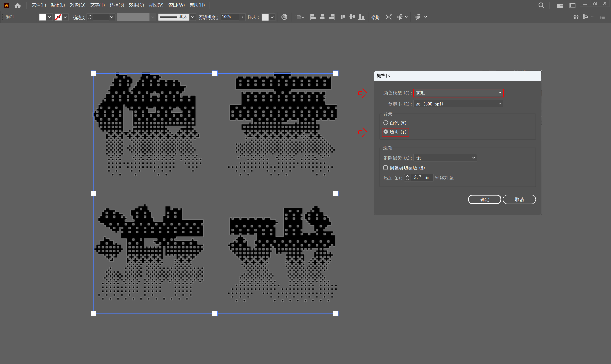Click the Edit Similar Shapes pencil icon
611x364 pixels.
417,17
